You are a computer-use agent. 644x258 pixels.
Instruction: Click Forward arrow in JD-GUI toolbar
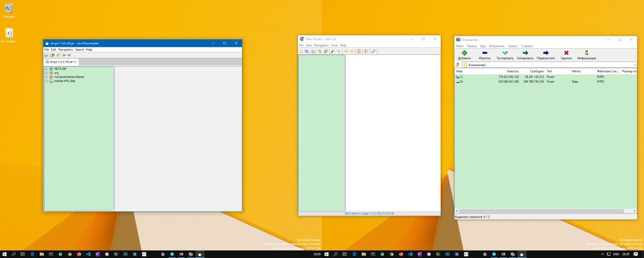[x=69, y=55]
